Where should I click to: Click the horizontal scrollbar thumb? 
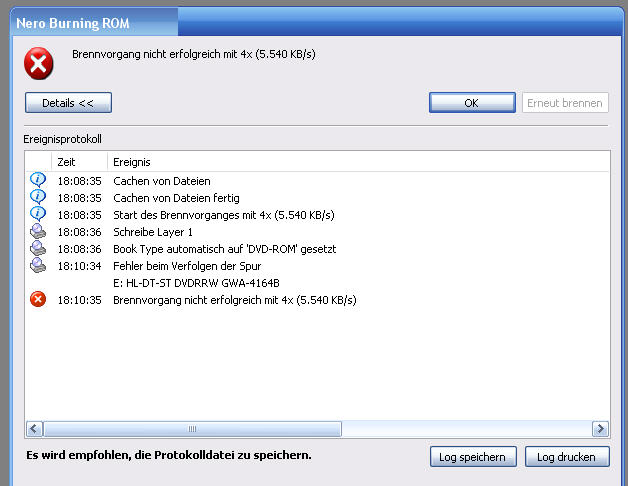(193, 429)
